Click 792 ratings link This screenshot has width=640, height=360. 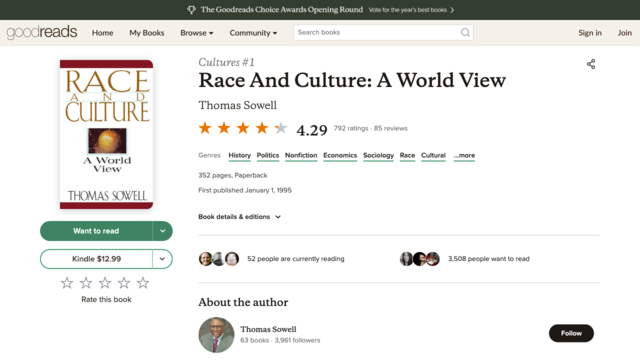[351, 128]
